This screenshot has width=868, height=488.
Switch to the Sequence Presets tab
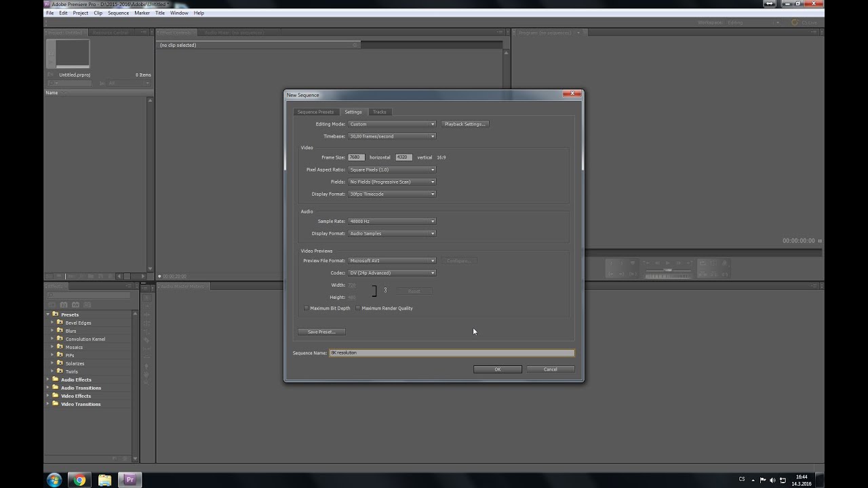tap(315, 112)
